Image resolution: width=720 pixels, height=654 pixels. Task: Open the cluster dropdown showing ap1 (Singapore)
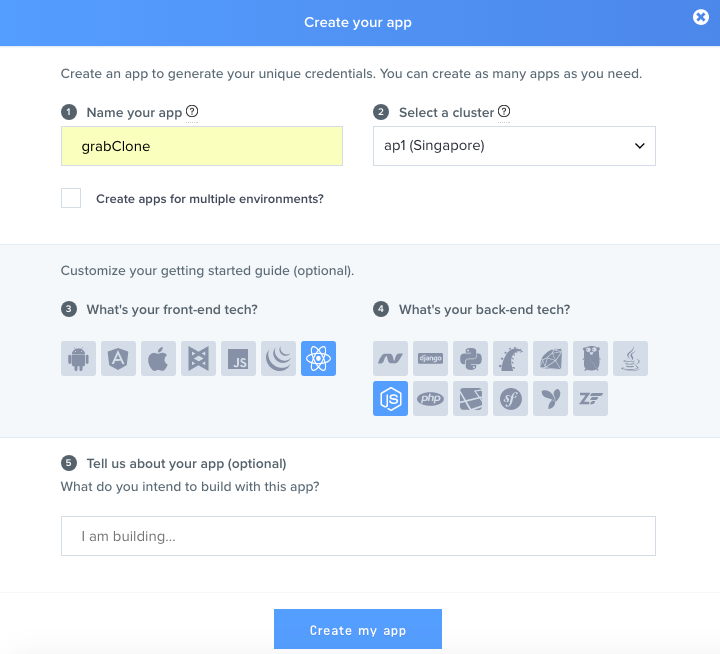514,146
